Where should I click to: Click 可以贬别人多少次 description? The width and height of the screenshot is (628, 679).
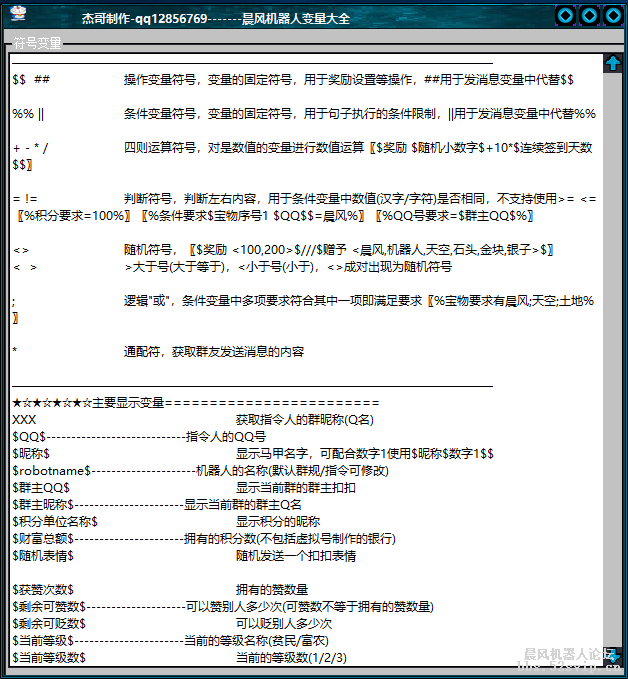coord(284,624)
